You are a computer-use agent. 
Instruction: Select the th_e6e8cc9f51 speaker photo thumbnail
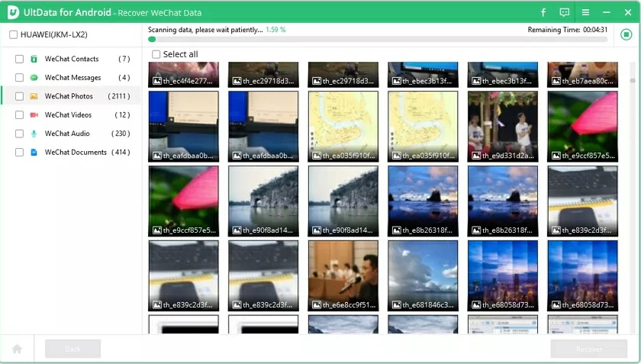pos(343,275)
